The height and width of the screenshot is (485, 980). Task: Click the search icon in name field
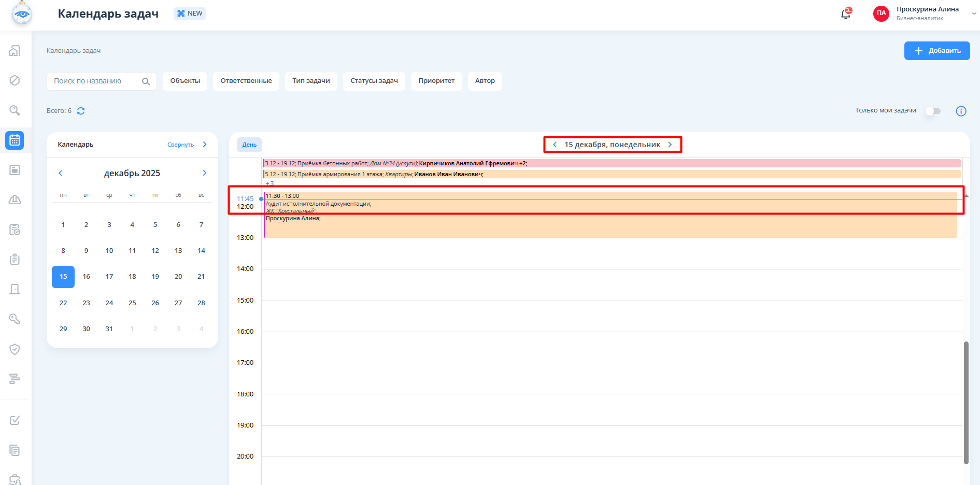tap(146, 81)
